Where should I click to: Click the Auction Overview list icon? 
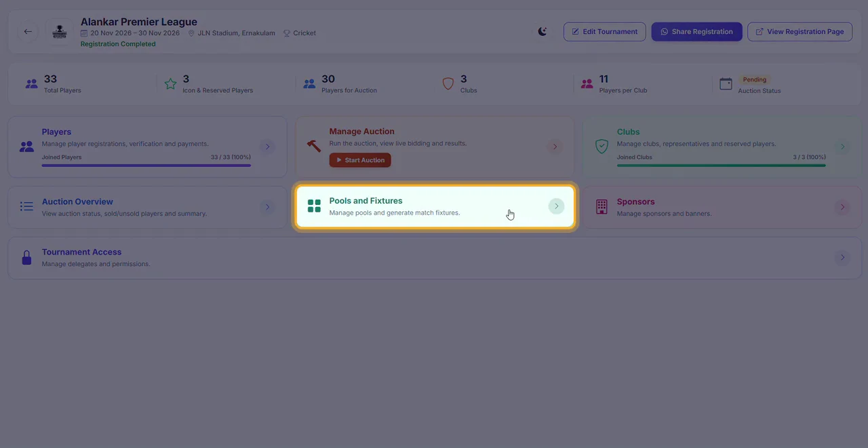pos(26,206)
